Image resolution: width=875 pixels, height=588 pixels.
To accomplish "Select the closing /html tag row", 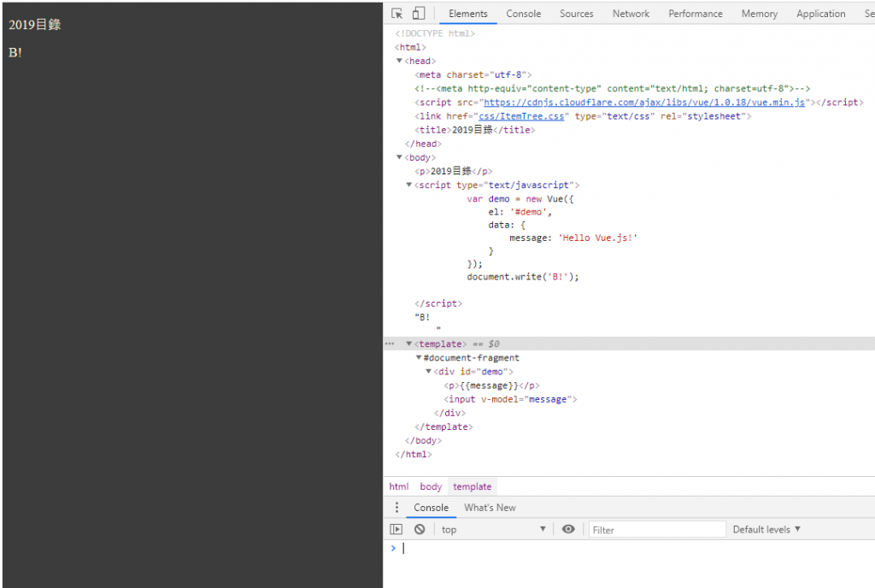I will click(413, 455).
